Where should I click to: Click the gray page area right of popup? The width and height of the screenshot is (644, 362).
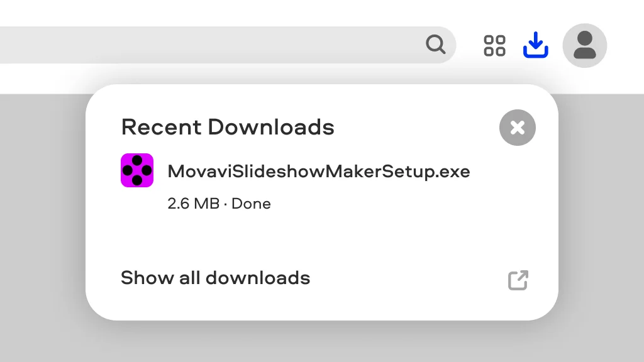point(602,206)
